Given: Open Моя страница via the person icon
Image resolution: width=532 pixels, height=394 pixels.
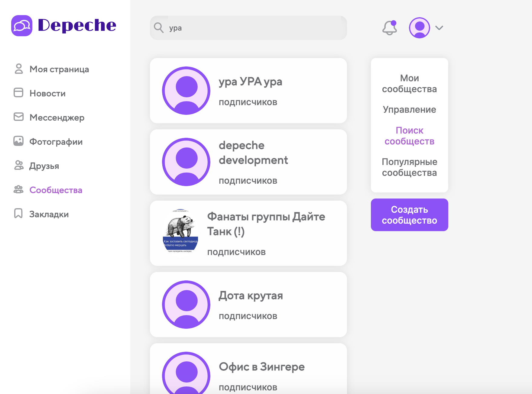Looking at the screenshot, I should click(19, 69).
